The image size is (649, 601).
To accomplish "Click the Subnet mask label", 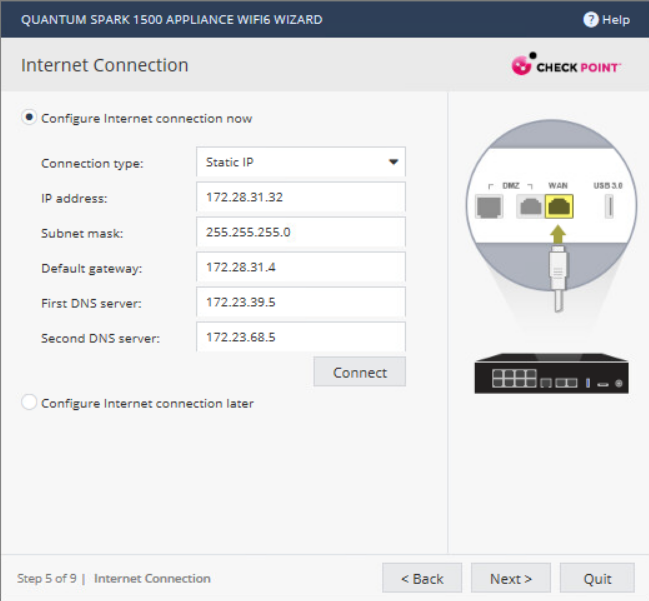I will (82, 233).
